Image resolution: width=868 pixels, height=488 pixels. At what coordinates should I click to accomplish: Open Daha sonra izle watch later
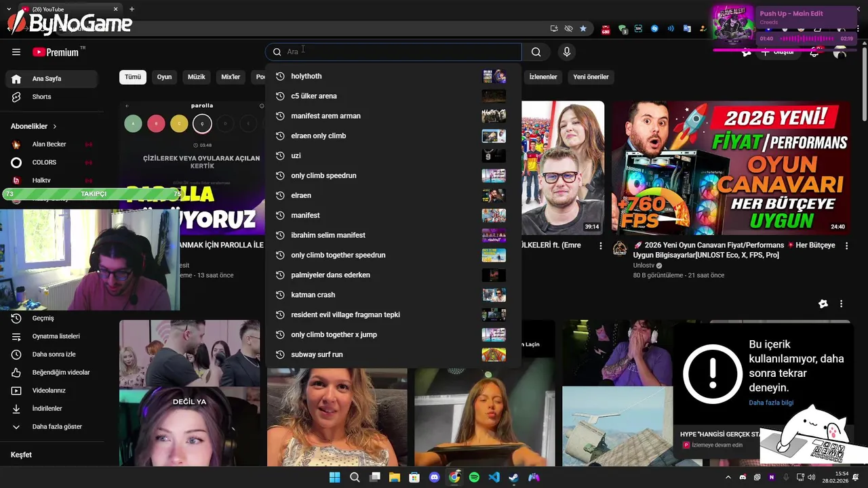coord(52,354)
